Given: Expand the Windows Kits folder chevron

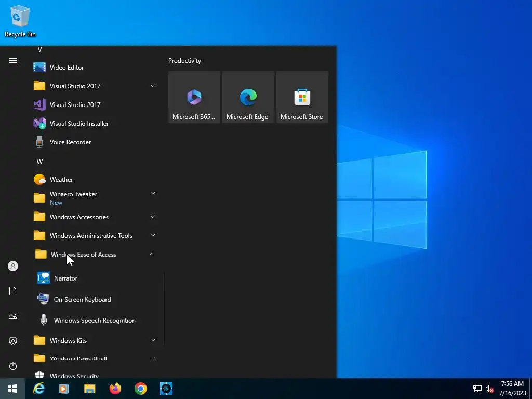Looking at the screenshot, I should coord(153,340).
